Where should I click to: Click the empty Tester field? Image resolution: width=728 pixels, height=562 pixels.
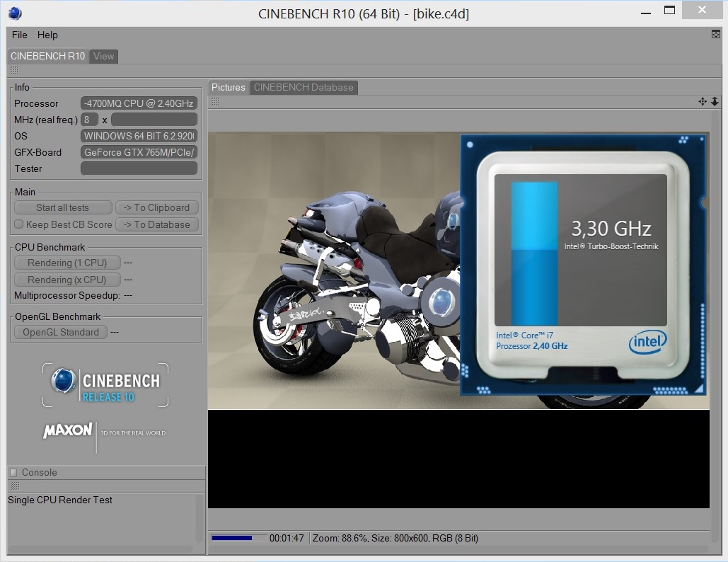(139, 168)
